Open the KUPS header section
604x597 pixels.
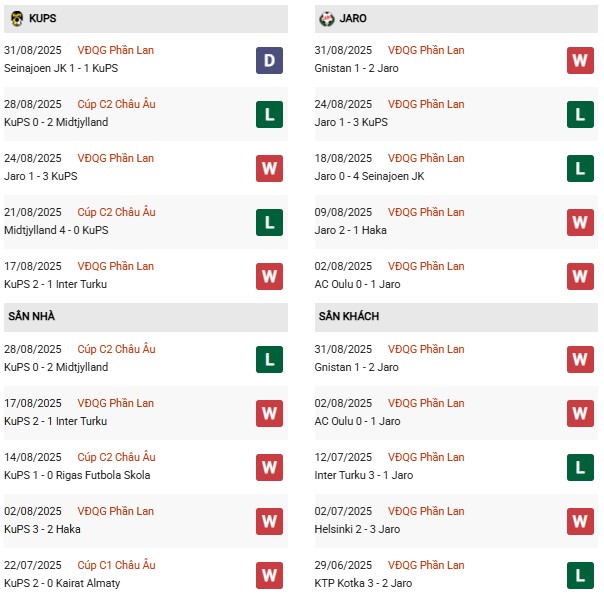click(146, 19)
